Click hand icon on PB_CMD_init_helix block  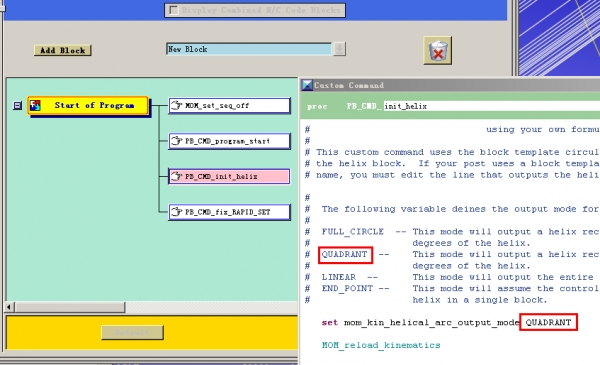(x=176, y=176)
